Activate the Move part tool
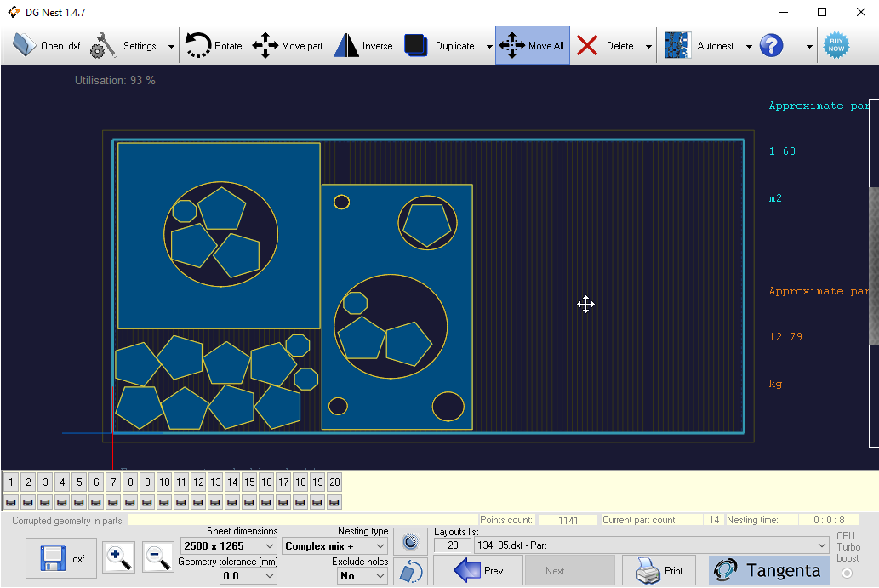Image resolution: width=879 pixels, height=588 pixels. [x=288, y=45]
